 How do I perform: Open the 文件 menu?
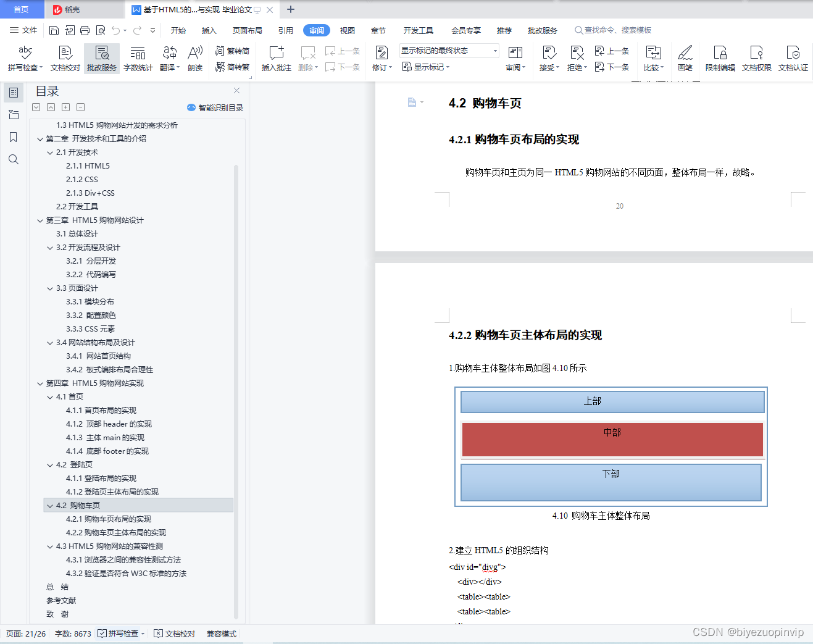click(23, 30)
